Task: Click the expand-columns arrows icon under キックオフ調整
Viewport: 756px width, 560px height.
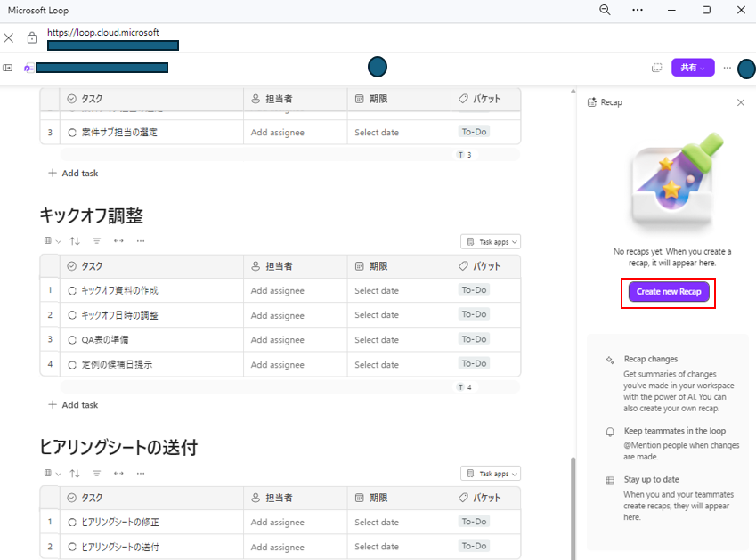Action: tap(118, 240)
